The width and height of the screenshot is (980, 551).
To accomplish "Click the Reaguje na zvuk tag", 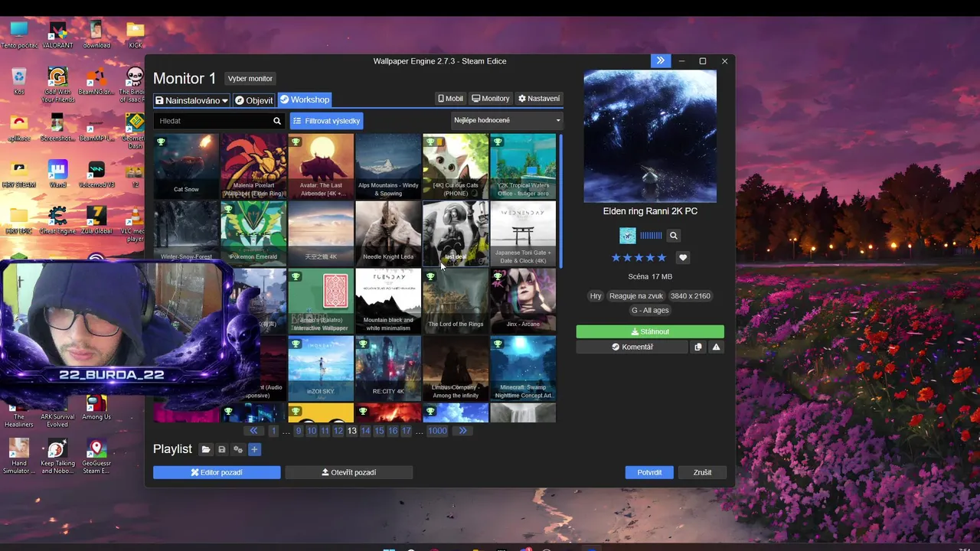I will (636, 296).
